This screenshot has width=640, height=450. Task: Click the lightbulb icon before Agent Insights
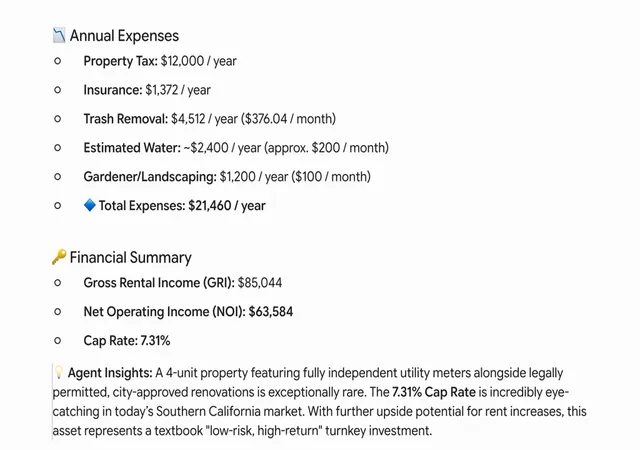coord(59,372)
